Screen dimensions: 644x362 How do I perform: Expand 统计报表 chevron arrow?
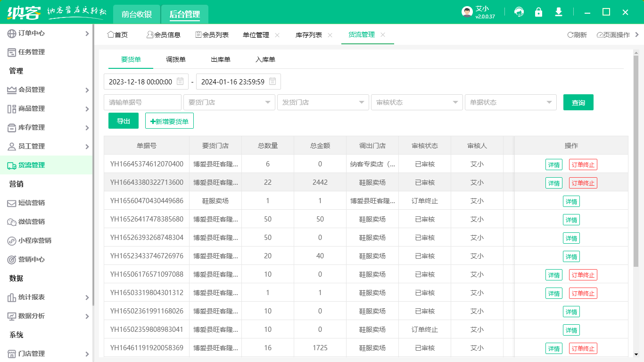87,297
